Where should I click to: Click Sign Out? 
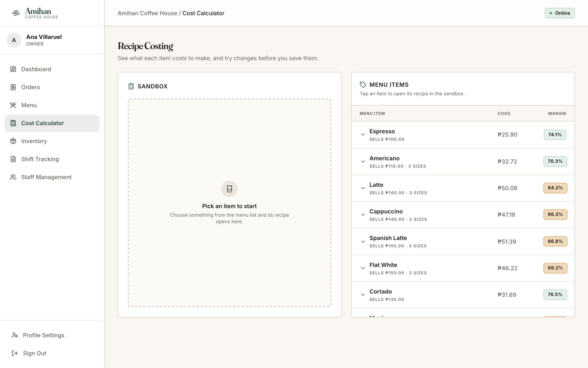52,353
